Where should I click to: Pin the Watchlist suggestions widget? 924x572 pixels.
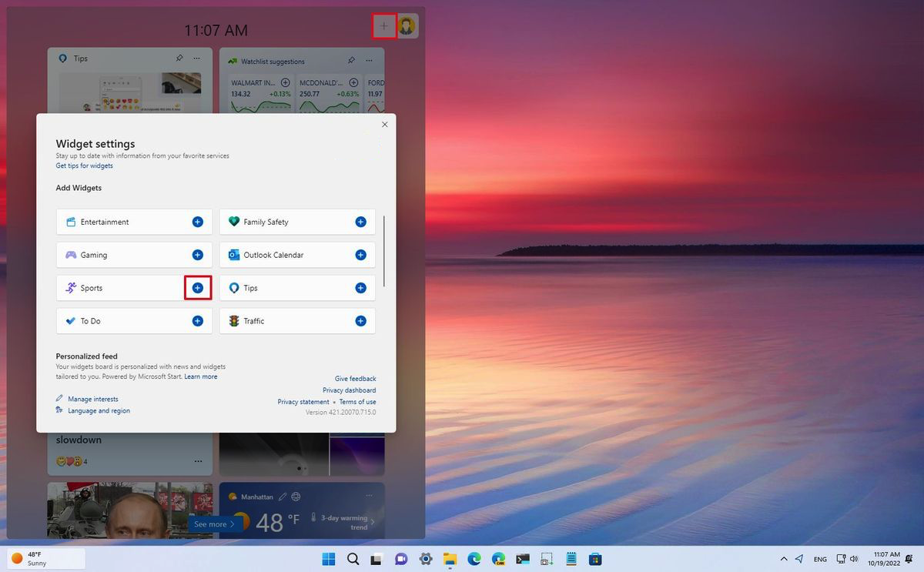pyautogui.click(x=351, y=60)
